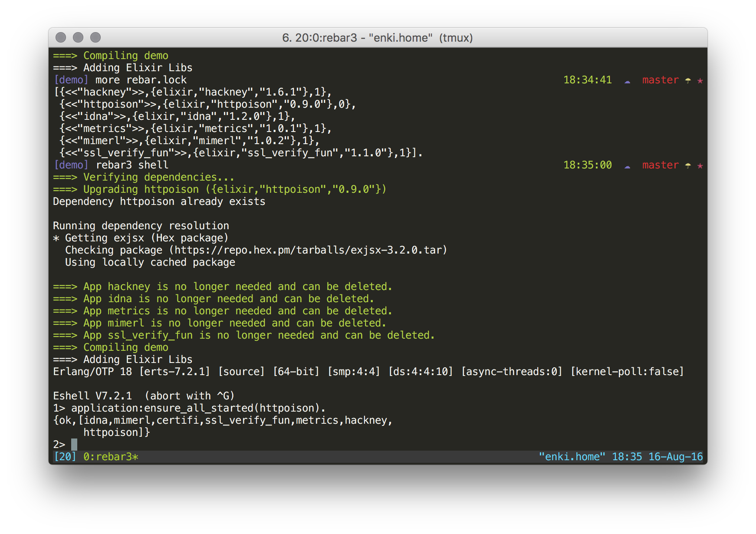The height and width of the screenshot is (534, 756).
Task: Click the master branch label beside 18:34:41
Action: point(661,80)
